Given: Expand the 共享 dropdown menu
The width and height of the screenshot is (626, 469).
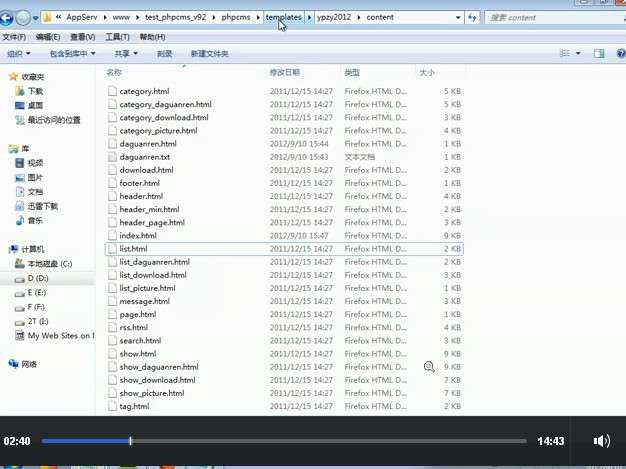Looking at the screenshot, I should click(124, 53).
